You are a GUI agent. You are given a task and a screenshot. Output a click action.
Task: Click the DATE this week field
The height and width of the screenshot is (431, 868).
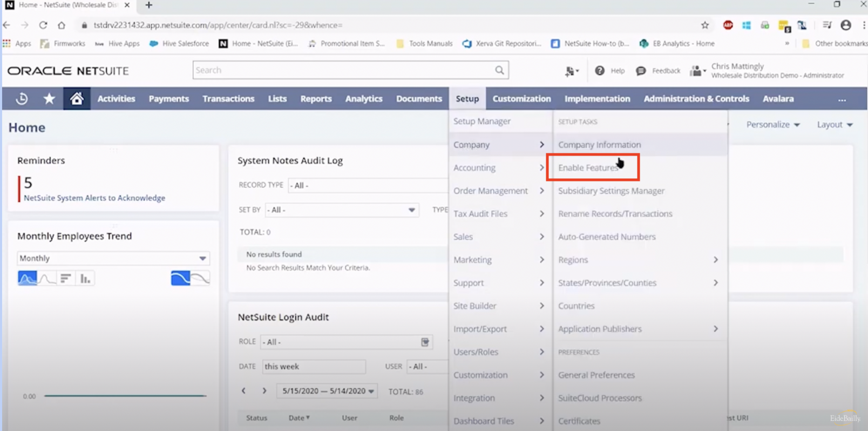pos(314,366)
